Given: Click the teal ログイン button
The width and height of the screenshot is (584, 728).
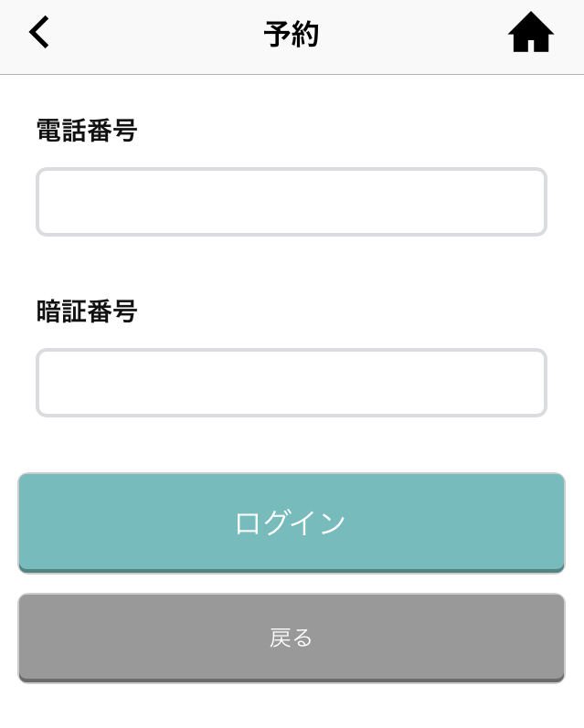Looking at the screenshot, I should (292, 523).
